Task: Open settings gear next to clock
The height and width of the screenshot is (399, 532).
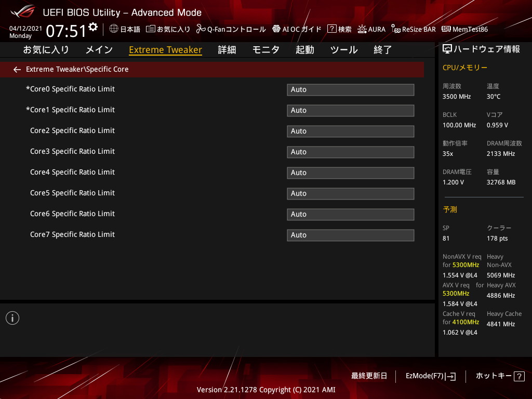Action: tap(93, 27)
